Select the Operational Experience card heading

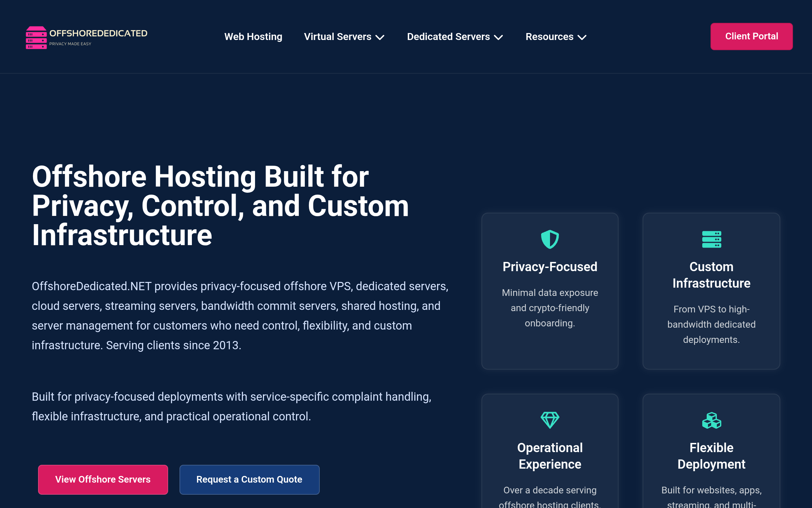tap(550, 456)
